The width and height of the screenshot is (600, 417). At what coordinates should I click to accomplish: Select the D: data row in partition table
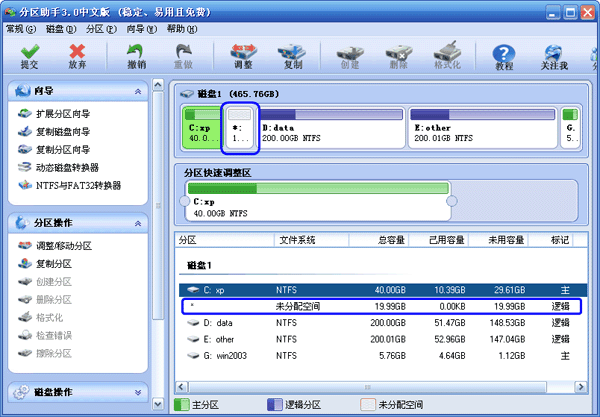click(375, 323)
